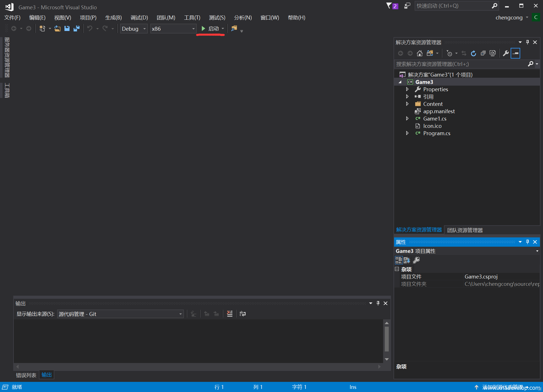Expand the Content folder node
The height and width of the screenshot is (392, 543).
(x=407, y=104)
